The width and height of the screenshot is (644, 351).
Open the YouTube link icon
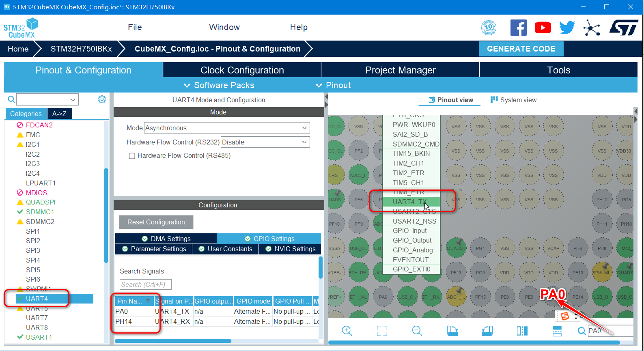(543, 28)
